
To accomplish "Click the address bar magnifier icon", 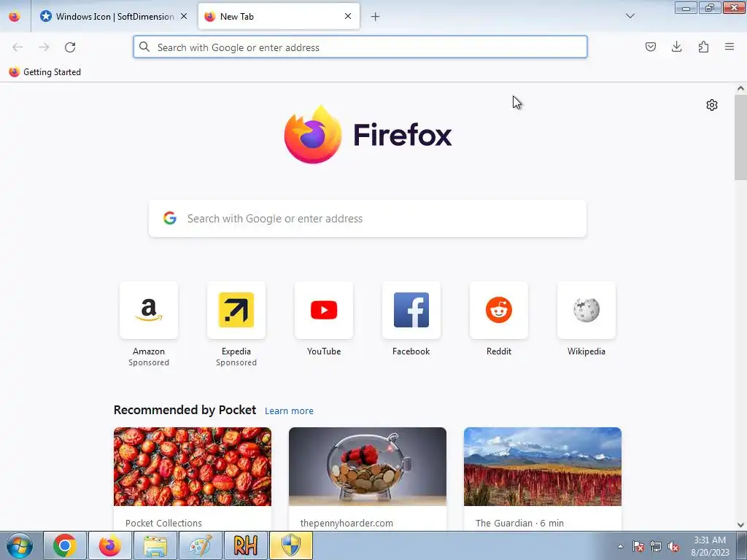I will click(144, 47).
